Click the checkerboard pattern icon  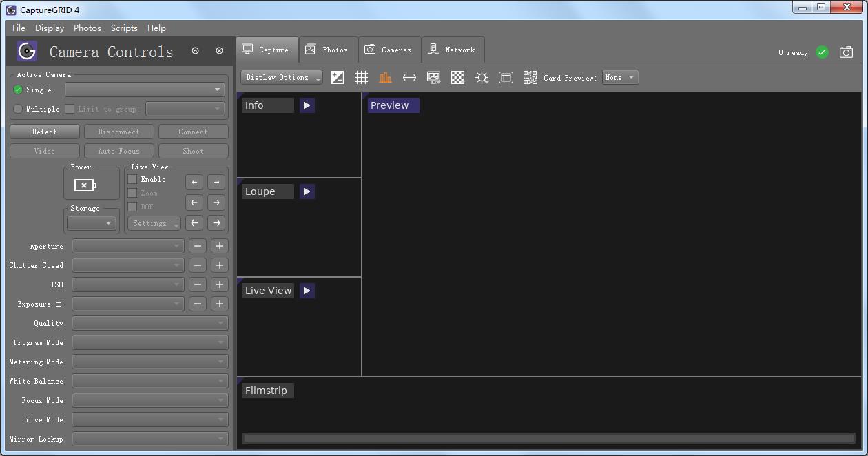[457, 78]
